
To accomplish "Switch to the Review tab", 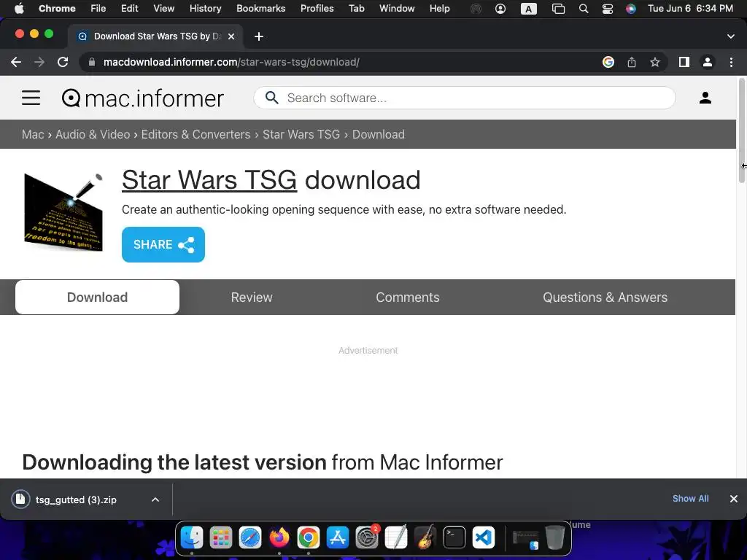I will [252, 297].
